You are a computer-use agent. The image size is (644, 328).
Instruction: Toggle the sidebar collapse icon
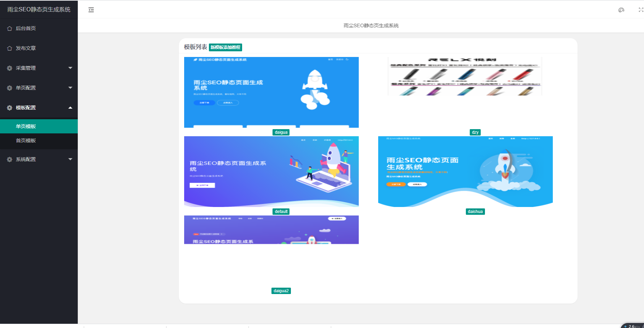(x=91, y=10)
